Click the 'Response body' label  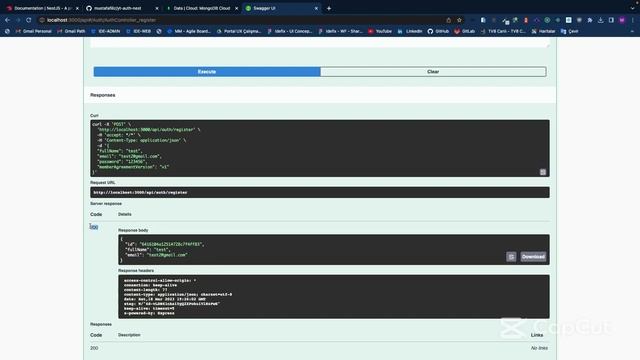133,230
